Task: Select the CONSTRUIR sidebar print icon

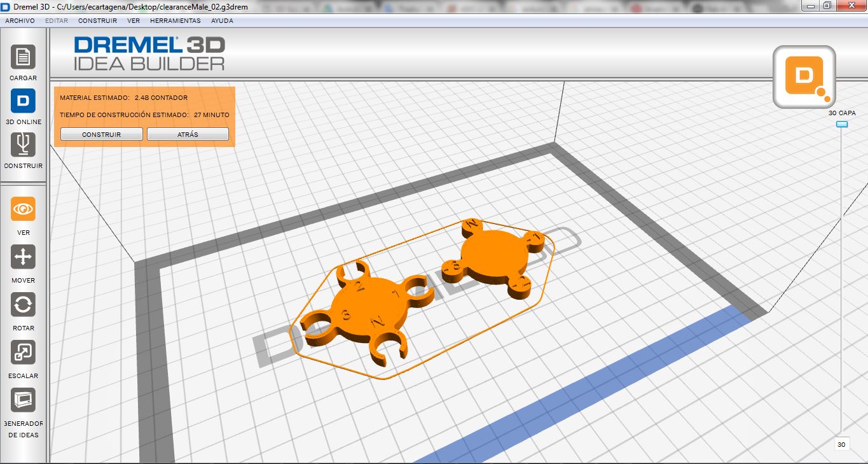Action: coord(23,145)
